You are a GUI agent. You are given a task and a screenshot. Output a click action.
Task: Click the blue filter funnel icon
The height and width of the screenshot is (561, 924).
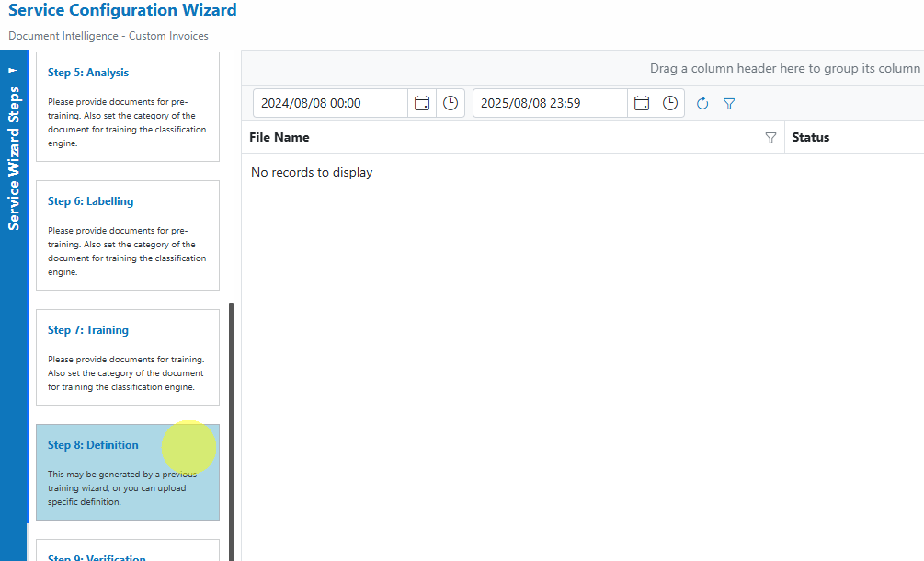click(729, 104)
